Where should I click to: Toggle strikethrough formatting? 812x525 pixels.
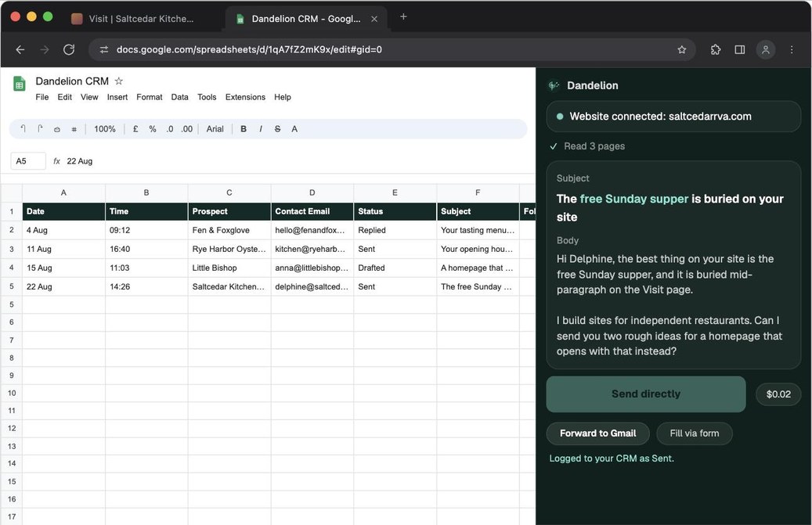coord(277,129)
